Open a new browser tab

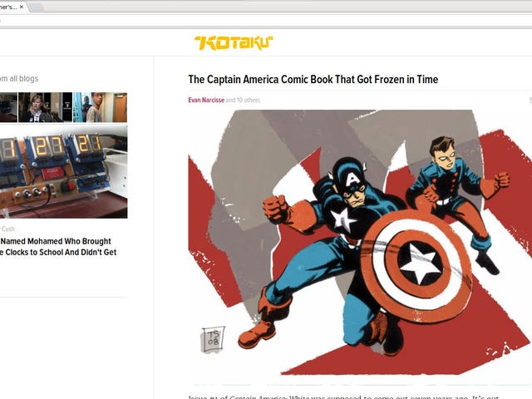[x=37, y=7]
